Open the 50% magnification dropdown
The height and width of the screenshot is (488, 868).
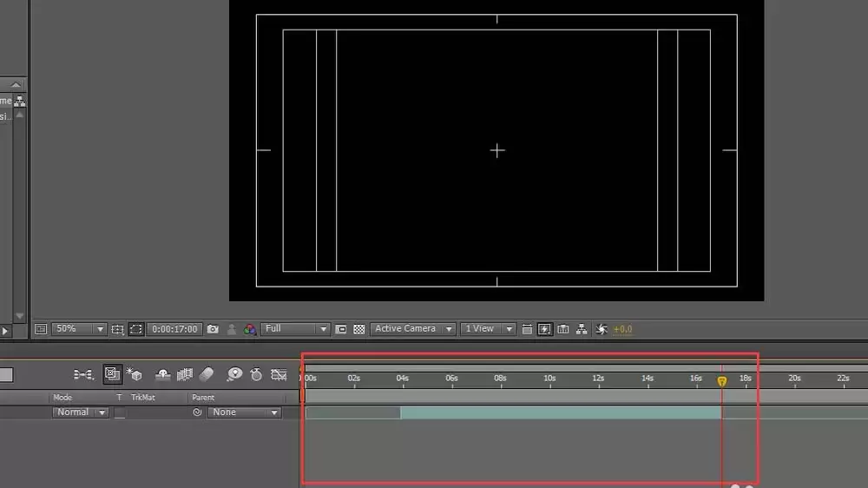pyautogui.click(x=79, y=329)
